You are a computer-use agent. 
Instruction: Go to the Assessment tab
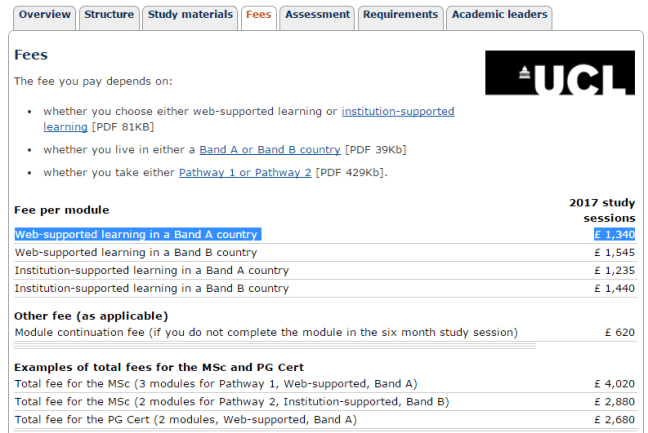[317, 15]
